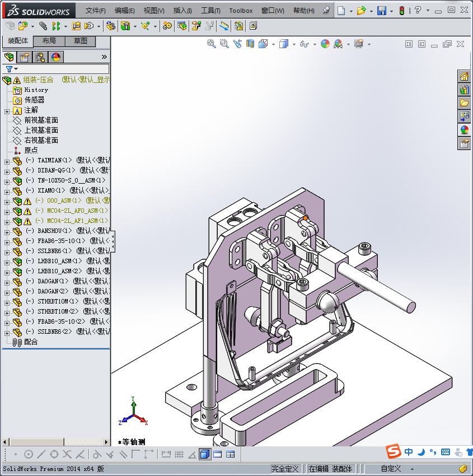Expand the DIBAN-QG<1> tree node
Viewport: 473px width, 476px height.
[x=7, y=172]
